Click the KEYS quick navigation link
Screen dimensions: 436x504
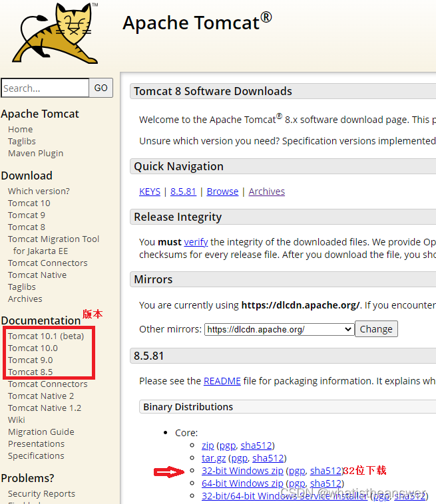150,191
